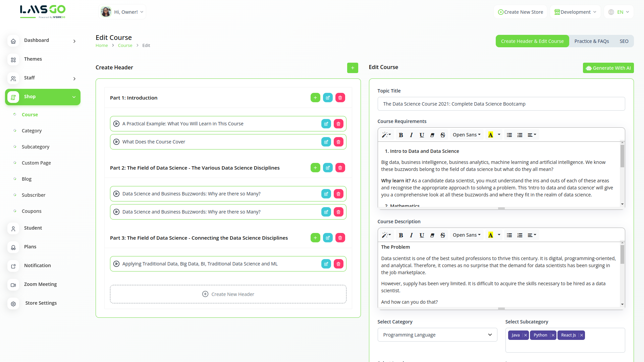
Task: Toggle italic in Course Description editor
Action: pos(411,235)
